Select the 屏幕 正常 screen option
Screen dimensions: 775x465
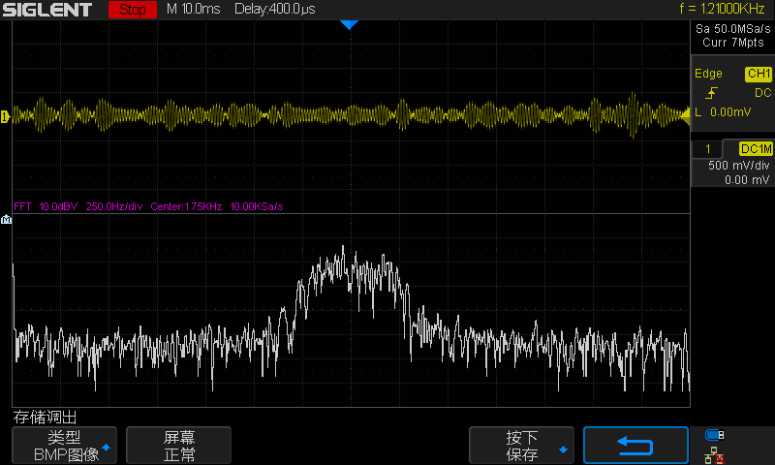[x=180, y=446]
